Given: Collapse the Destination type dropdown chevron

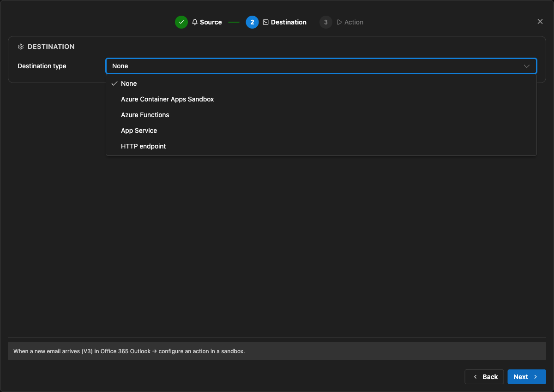Looking at the screenshot, I should pos(527,66).
